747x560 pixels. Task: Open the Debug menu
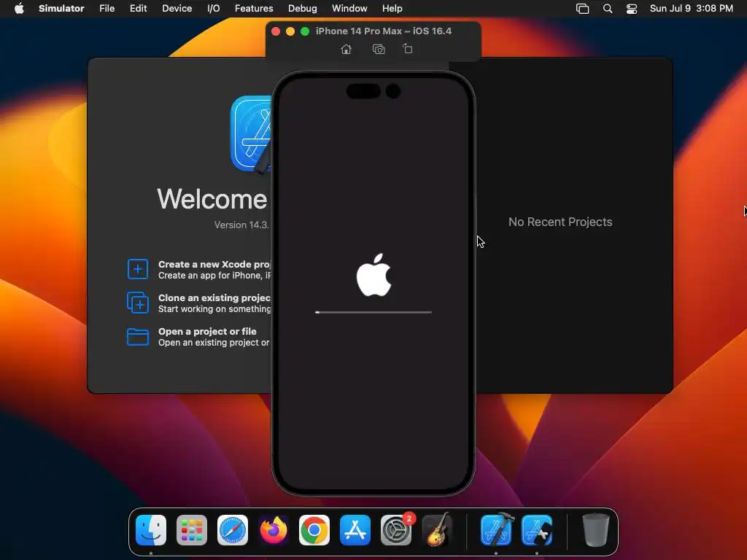[x=303, y=8]
